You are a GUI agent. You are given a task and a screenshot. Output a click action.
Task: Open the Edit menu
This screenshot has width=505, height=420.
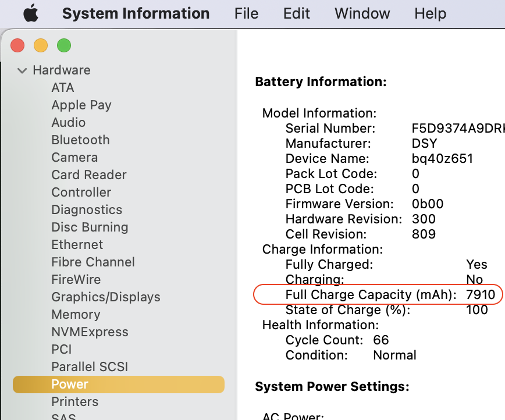click(x=296, y=13)
